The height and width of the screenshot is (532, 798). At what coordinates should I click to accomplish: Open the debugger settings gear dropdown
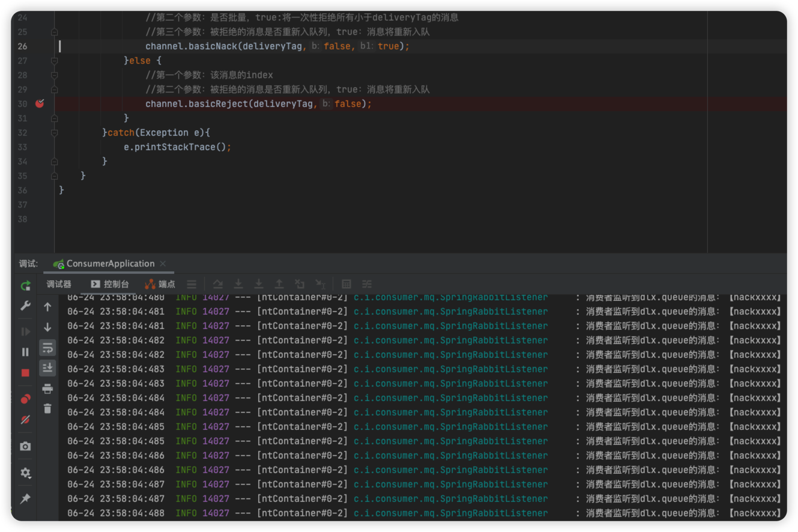click(x=25, y=473)
